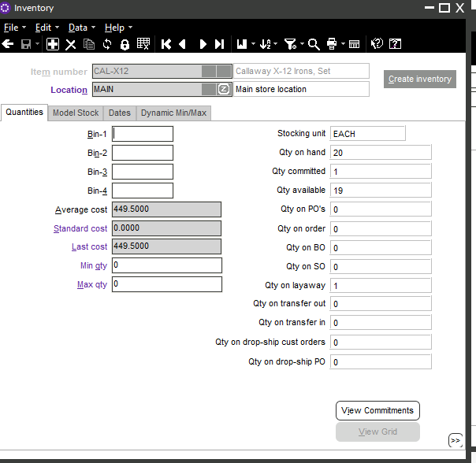Open the sort order dropdown
Image resolution: width=476 pixels, height=463 pixels.
point(276,45)
